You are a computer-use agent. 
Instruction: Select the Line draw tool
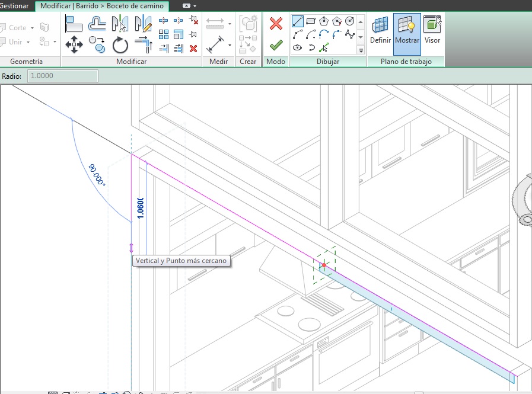[x=298, y=21]
